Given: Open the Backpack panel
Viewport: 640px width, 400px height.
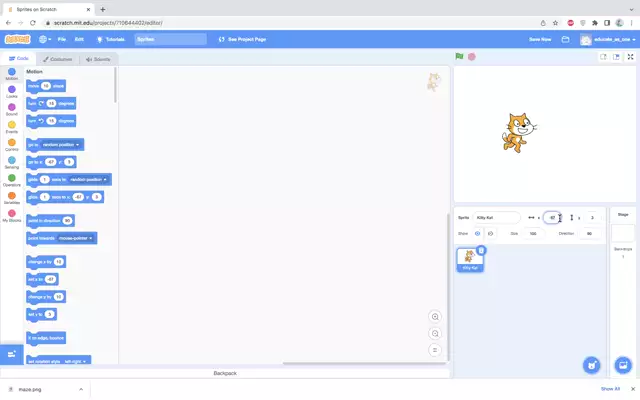Looking at the screenshot, I should (x=225, y=373).
